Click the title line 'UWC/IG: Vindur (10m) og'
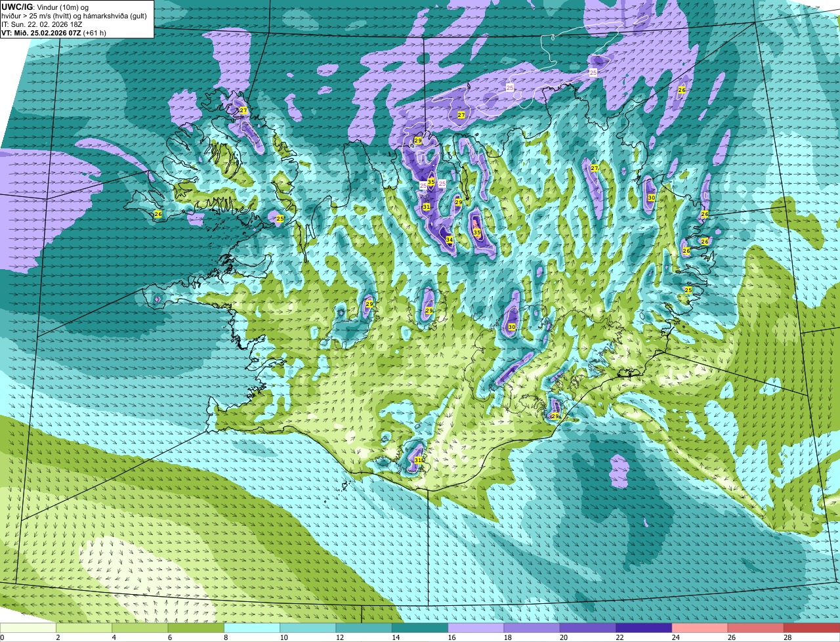 pyautogui.click(x=45, y=7)
